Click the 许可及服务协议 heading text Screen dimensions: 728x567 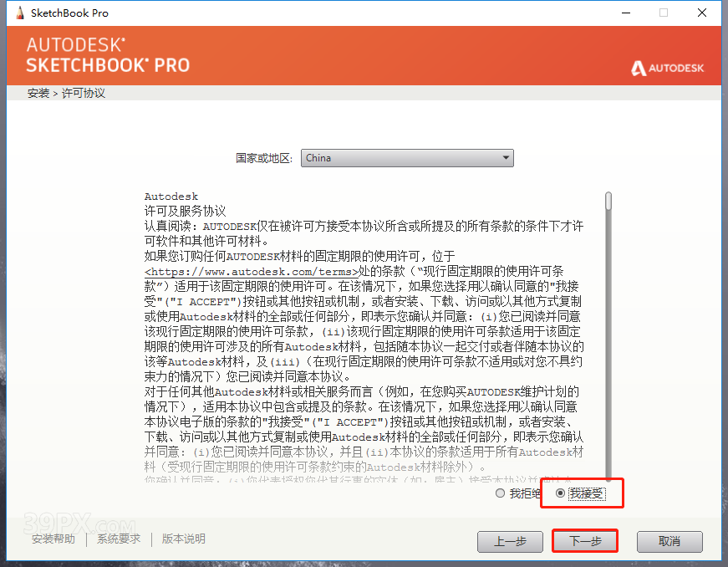pos(185,211)
